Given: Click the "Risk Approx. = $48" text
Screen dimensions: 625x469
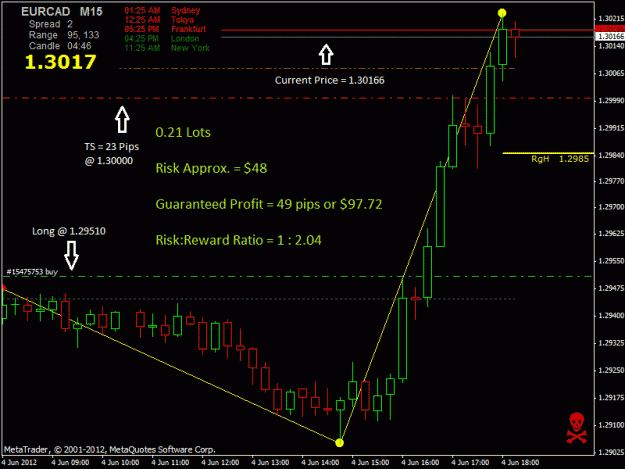Looking at the screenshot, I should (211, 168).
